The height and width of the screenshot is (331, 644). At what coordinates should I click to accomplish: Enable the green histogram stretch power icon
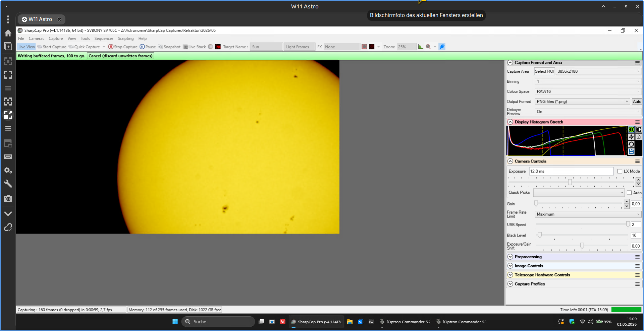[x=631, y=129]
